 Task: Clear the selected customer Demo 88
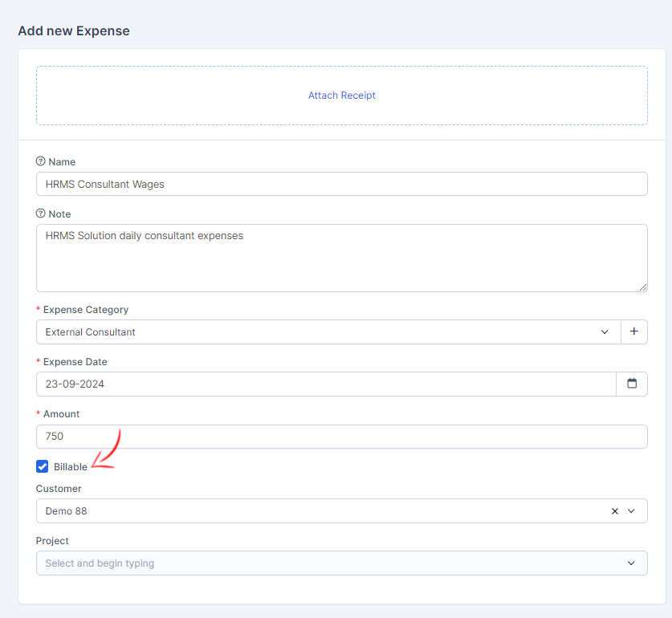coord(615,511)
